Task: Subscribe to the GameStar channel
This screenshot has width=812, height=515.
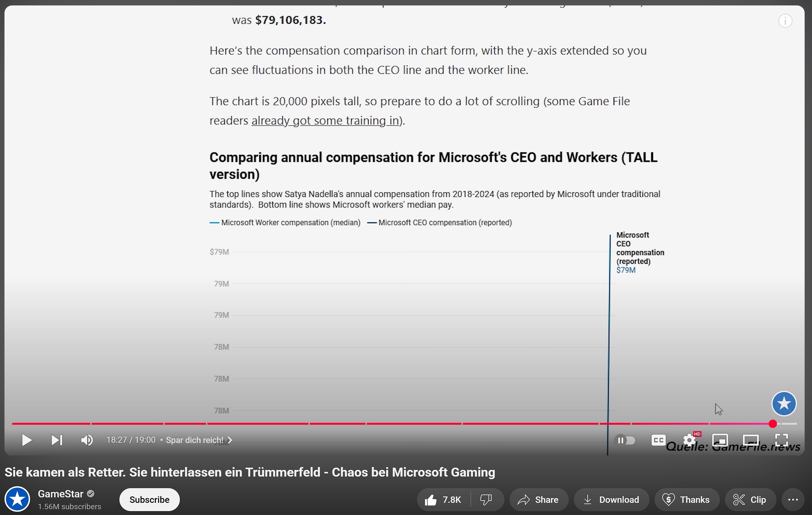Action: 149,500
